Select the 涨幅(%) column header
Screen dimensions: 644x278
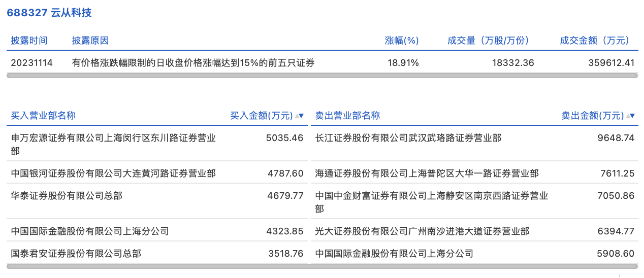tap(401, 41)
